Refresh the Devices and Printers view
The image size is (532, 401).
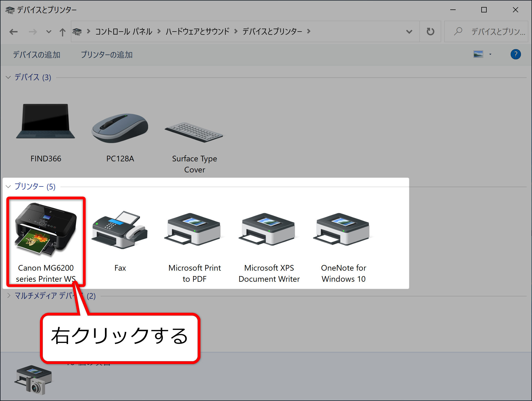point(430,31)
